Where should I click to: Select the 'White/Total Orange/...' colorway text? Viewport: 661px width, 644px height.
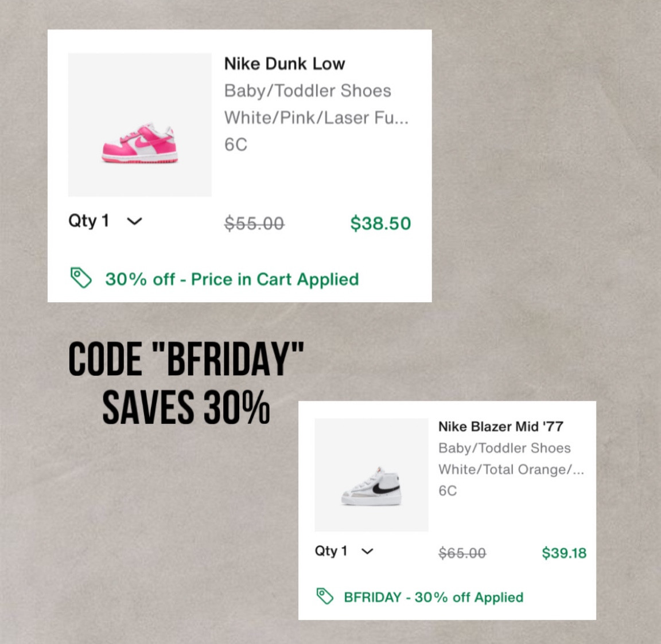511,470
